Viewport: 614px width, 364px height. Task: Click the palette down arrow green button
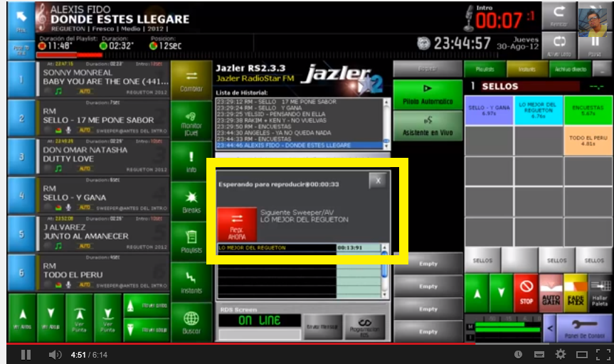tap(501, 293)
